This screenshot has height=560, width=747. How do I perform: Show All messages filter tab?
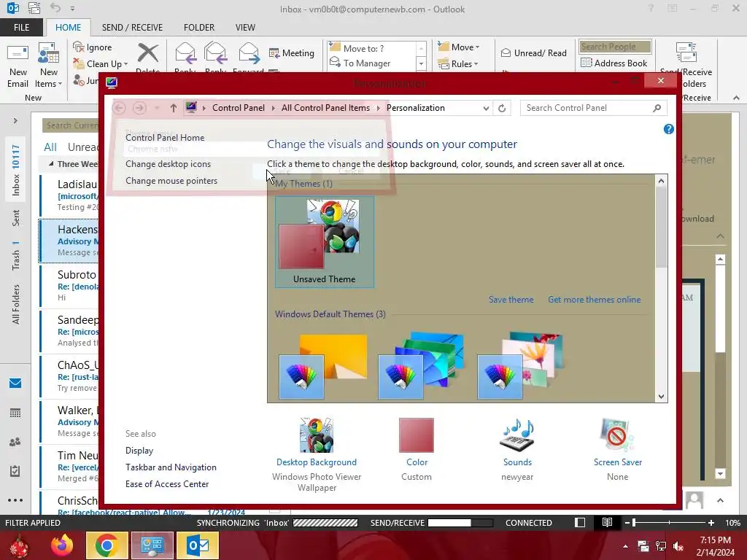(x=50, y=147)
